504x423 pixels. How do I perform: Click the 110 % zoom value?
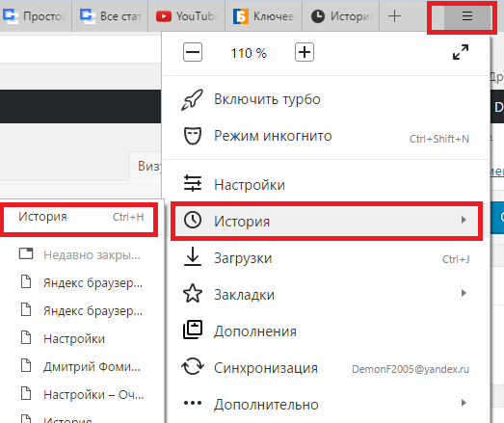point(249,53)
